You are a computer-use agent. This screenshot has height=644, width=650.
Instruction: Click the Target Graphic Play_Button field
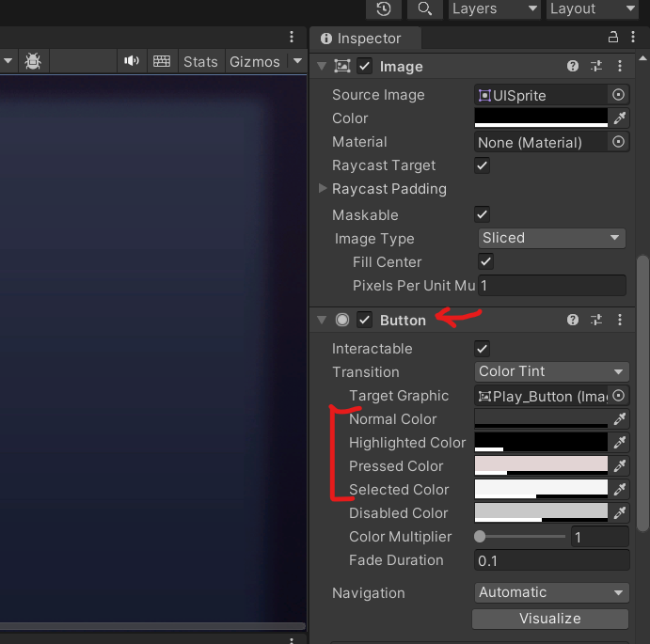(542, 396)
